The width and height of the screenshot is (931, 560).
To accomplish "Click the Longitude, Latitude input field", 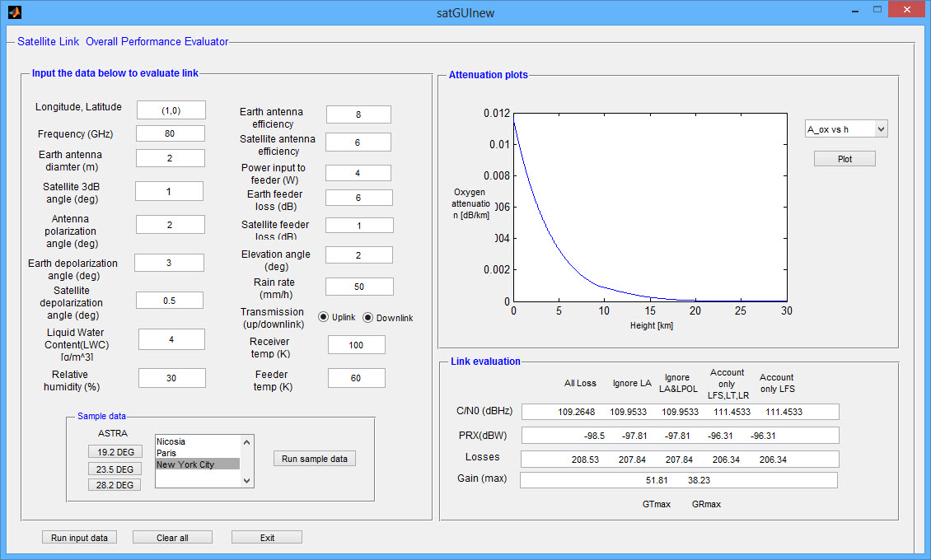I will click(x=171, y=110).
